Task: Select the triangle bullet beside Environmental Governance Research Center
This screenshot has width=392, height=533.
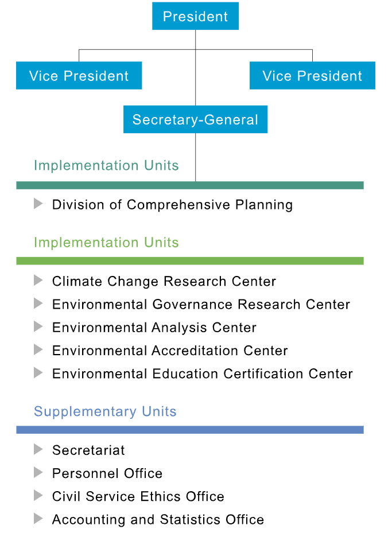Action: point(38,303)
